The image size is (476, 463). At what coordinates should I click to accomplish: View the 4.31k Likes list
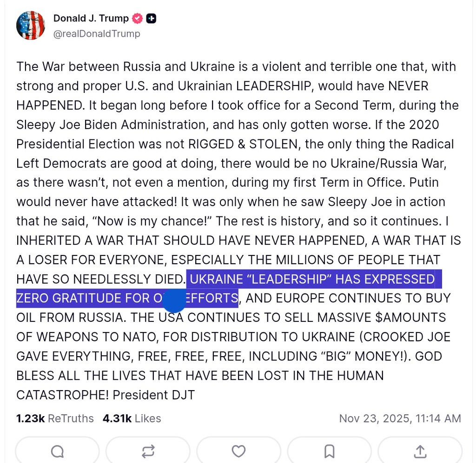[132, 418]
